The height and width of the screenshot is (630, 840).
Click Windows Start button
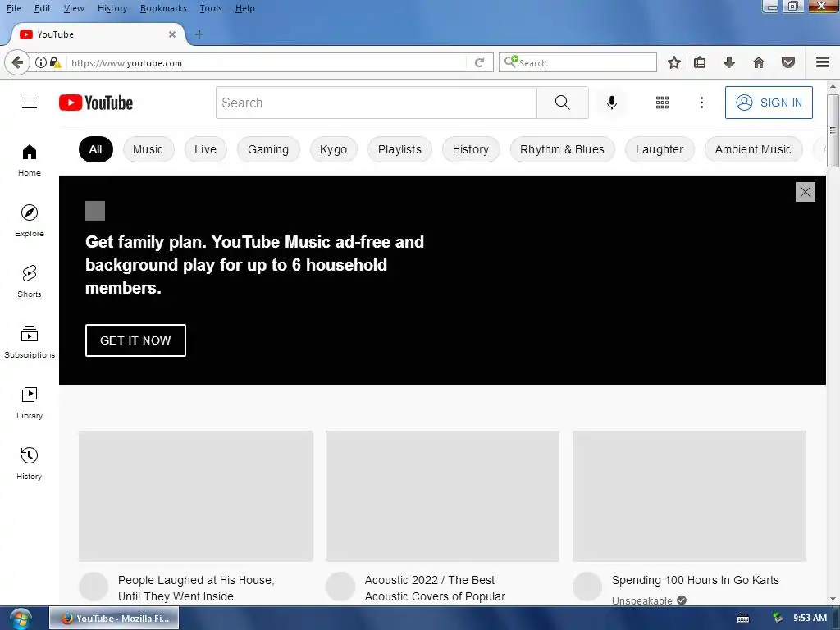(x=21, y=619)
